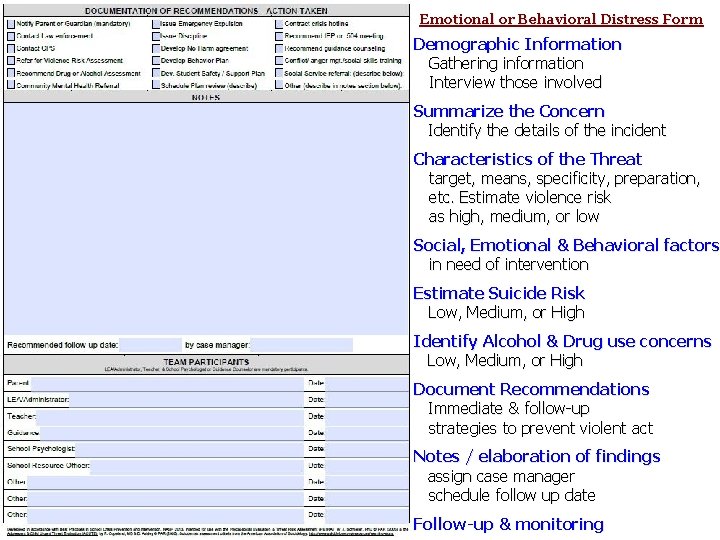Check Develop No Harm agreement
This screenshot has height=540, width=720.
click(156, 48)
